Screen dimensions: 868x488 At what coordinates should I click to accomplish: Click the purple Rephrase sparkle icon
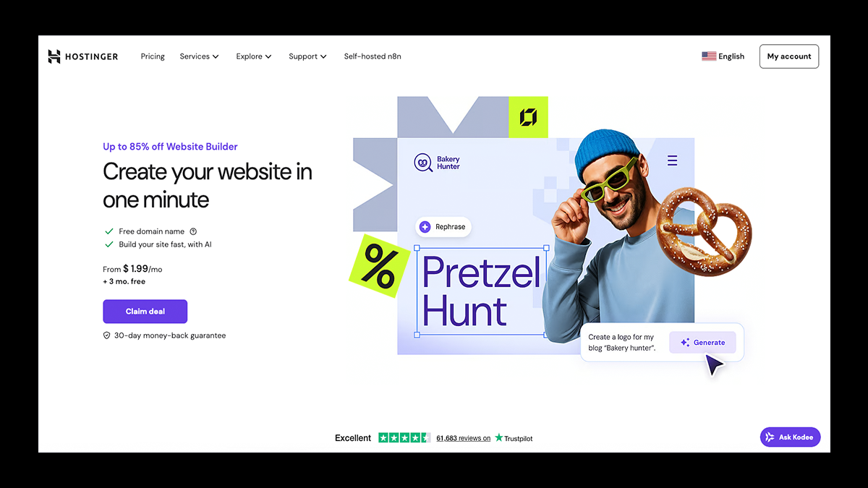(425, 227)
